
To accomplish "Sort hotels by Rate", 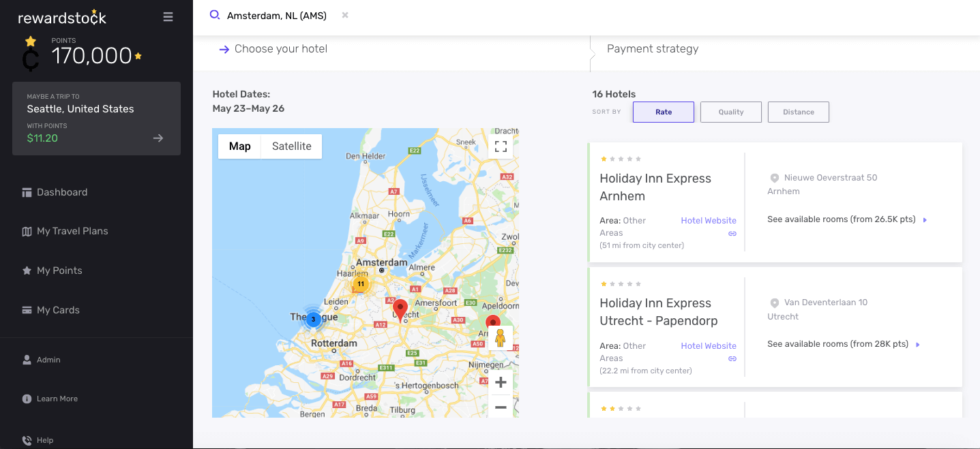I will (x=664, y=112).
